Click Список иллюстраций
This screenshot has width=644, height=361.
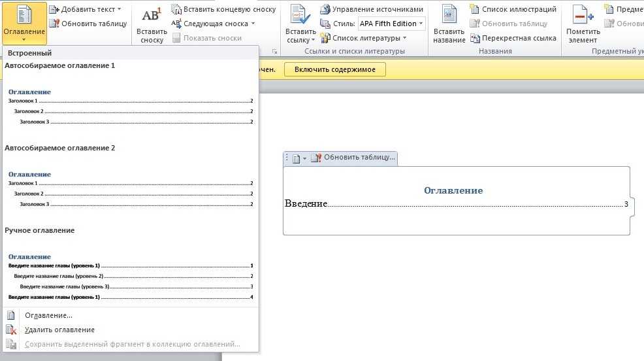tap(513, 9)
